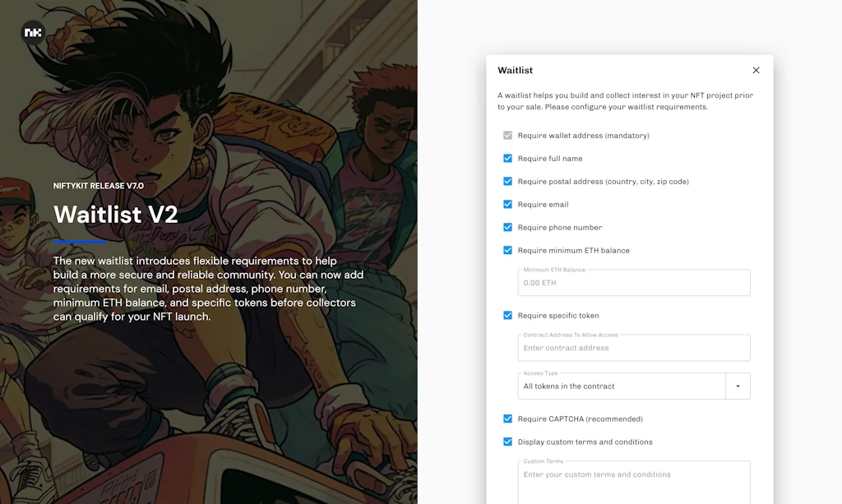Disable the "Require email" requirement
The width and height of the screenshot is (842, 504).
point(508,204)
